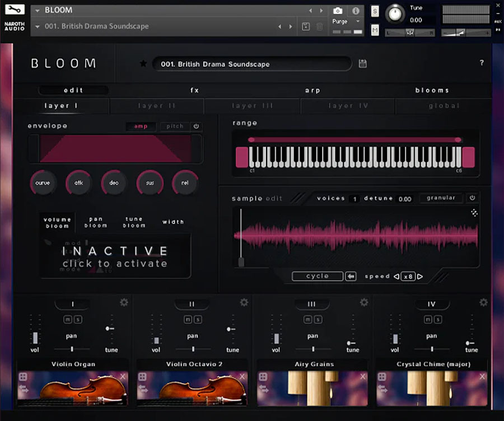The width and height of the screenshot is (504, 421).
Task: Delete snapshot trash icon in header
Action: 319,26
